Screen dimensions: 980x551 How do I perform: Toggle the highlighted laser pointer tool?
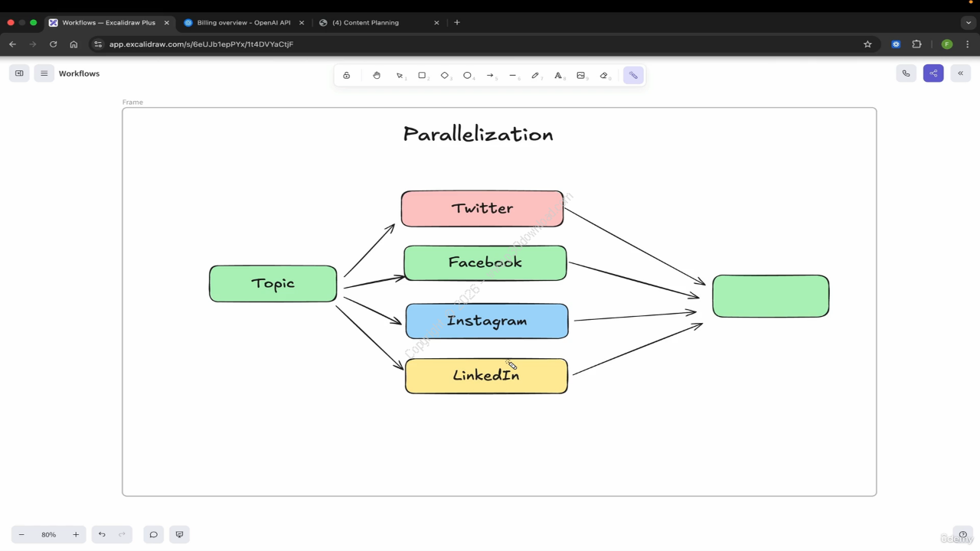[633, 75]
